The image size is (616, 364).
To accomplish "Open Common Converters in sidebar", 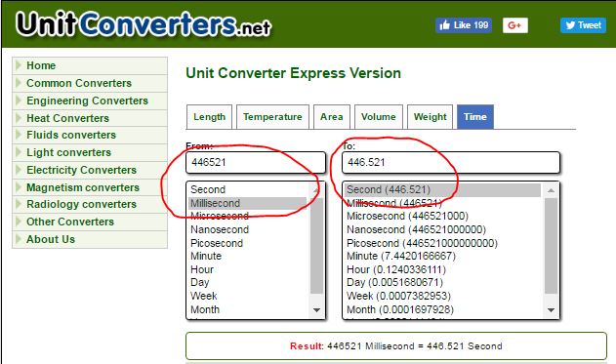I will point(90,83).
